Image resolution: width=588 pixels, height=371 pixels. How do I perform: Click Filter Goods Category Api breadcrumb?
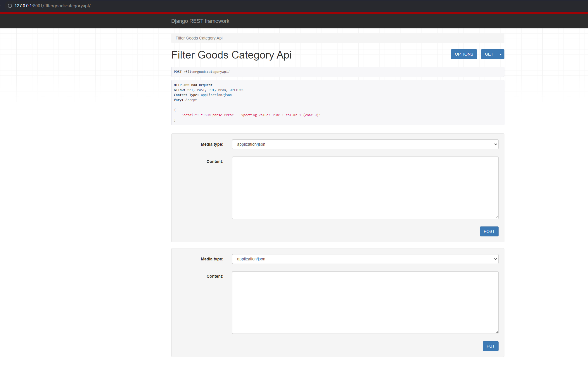(199, 38)
